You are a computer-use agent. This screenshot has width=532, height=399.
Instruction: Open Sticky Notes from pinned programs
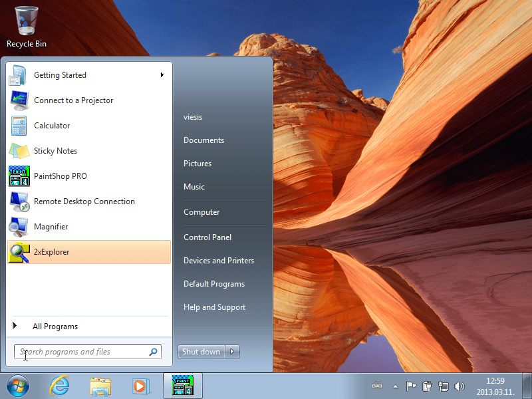tap(89, 151)
